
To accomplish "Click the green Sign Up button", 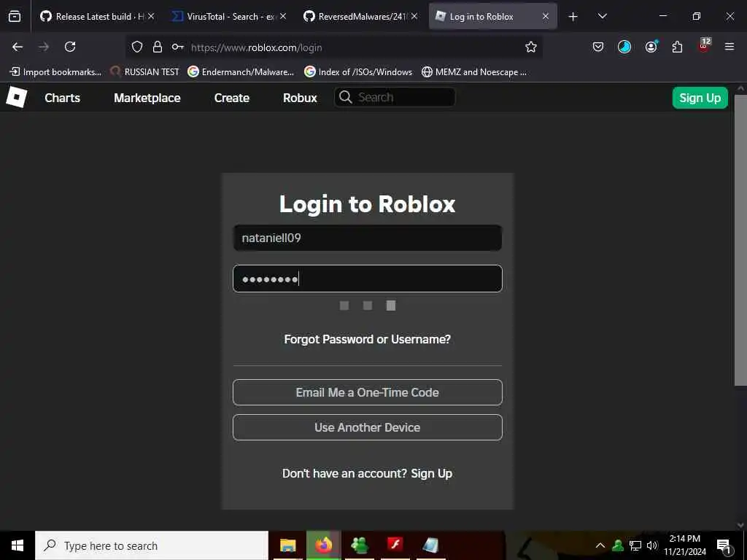I will [x=700, y=98].
